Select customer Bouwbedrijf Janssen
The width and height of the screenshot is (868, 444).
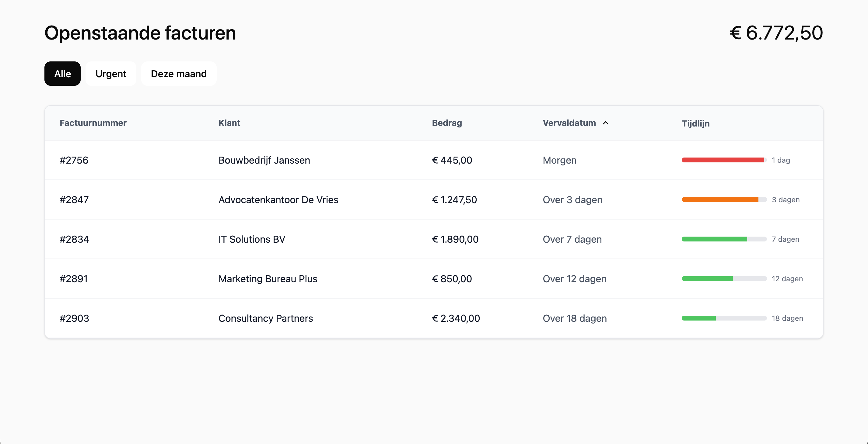point(264,160)
